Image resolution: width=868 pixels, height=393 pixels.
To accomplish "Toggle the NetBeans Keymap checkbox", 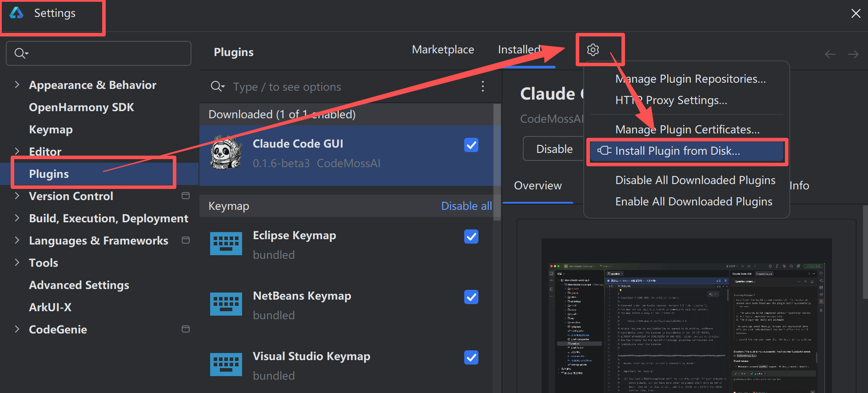I will coord(471,297).
